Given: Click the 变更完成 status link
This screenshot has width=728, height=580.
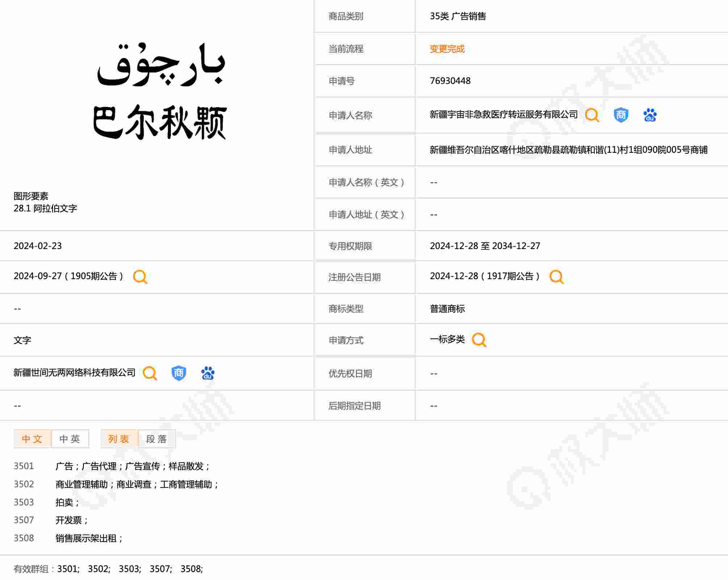Looking at the screenshot, I should point(447,49).
